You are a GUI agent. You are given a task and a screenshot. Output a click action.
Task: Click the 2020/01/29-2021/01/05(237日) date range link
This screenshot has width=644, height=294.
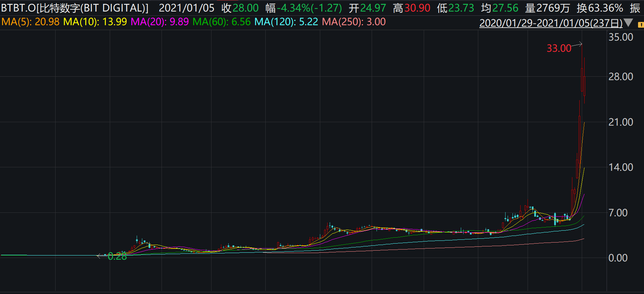click(x=551, y=23)
